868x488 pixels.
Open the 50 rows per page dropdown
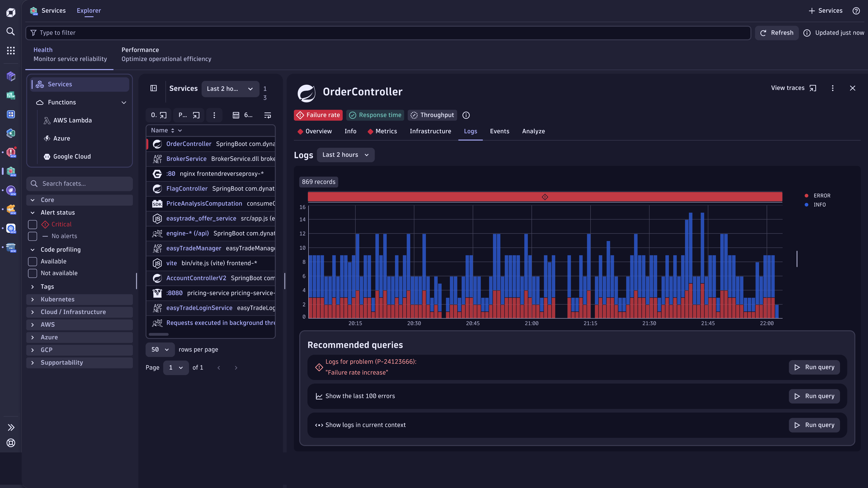click(160, 349)
